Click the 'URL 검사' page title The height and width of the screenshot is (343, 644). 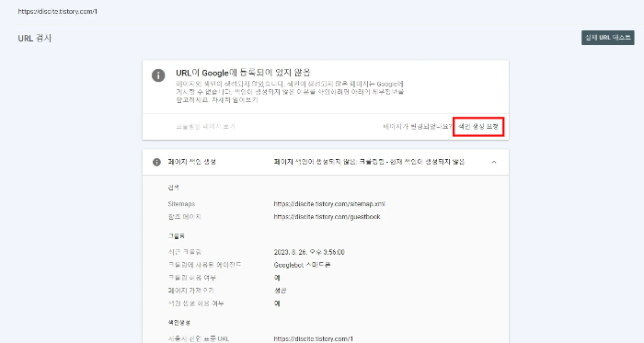tap(35, 38)
